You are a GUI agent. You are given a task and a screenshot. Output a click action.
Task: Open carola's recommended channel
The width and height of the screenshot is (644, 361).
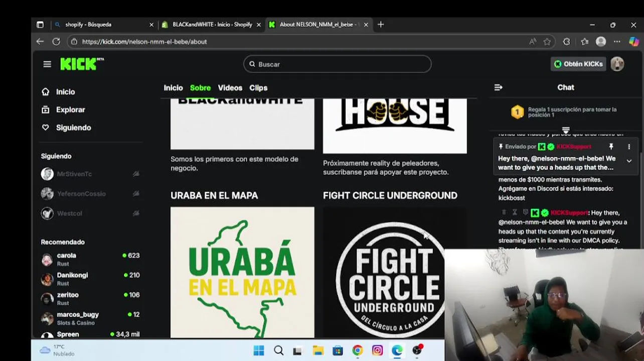click(90, 259)
